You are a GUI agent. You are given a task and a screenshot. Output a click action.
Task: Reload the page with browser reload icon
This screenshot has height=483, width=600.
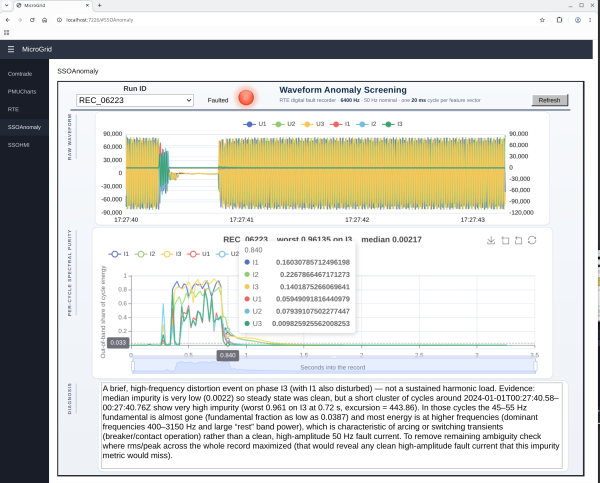click(32, 20)
